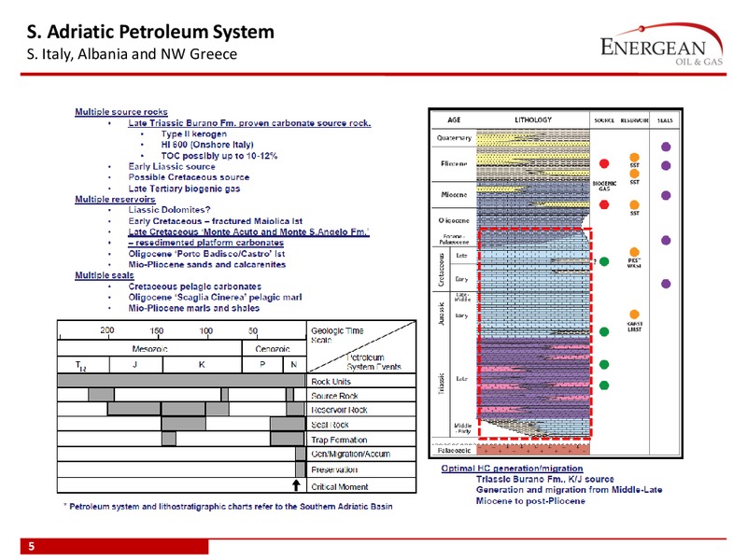
Task: Click the 'Type II kerogen' bullet
Action: click(x=194, y=133)
